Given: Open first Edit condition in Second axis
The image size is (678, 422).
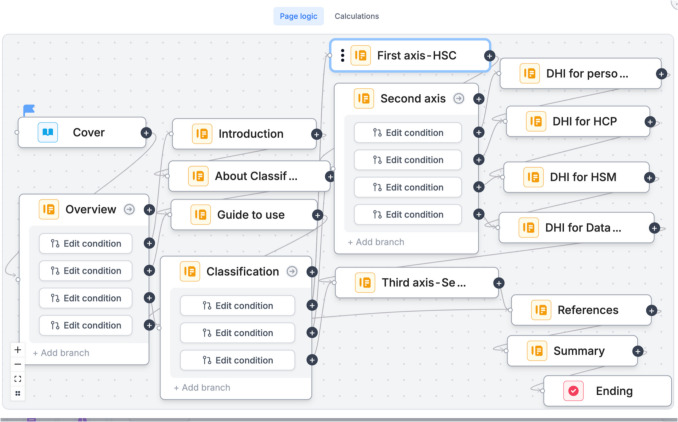Looking at the screenshot, I should [x=408, y=133].
